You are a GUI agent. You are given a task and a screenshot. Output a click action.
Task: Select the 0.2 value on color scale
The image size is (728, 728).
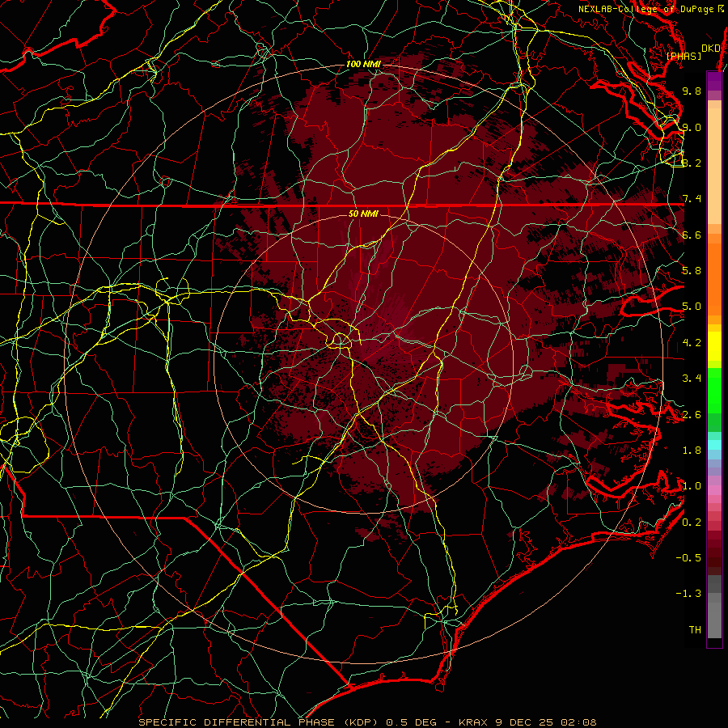(692, 523)
